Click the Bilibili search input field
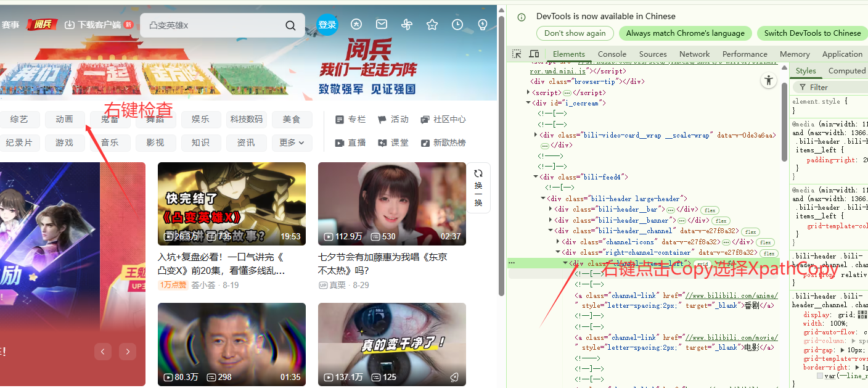The width and height of the screenshot is (868, 388). point(213,25)
